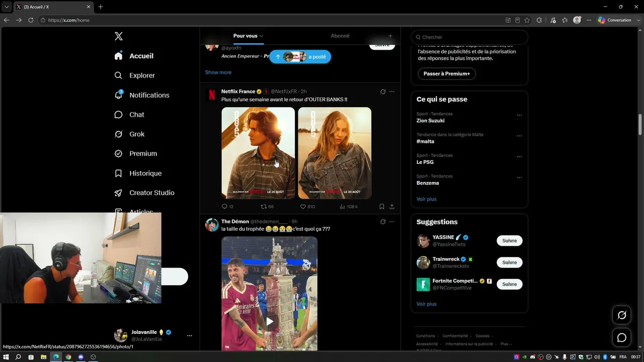Open the #malta trend
644x362 pixels.
click(425, 141)
